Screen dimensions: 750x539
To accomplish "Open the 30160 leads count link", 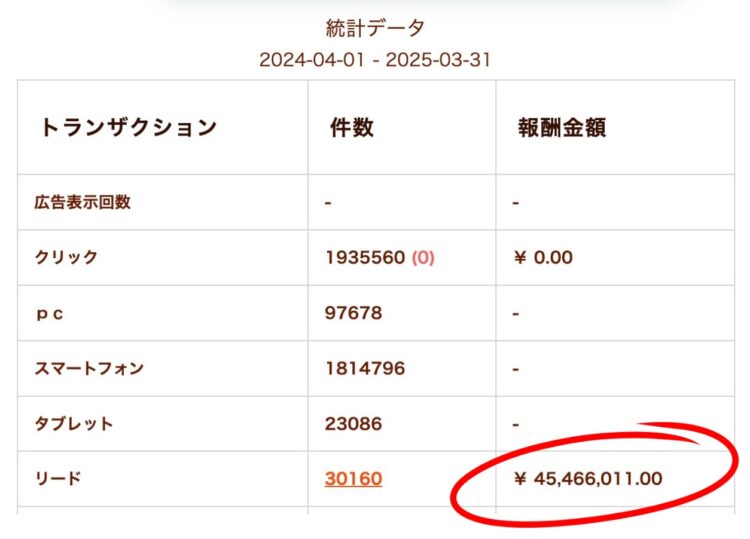I will tap(353, 479).
